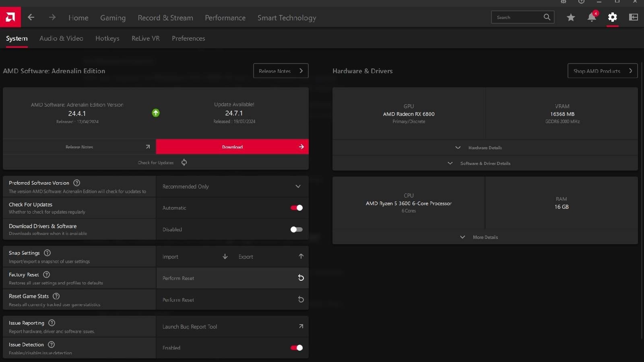Viewport: 644px width, 362px height.
Task: Click the 24.4.1 installed version number
Action: click(x=77, y=114)
